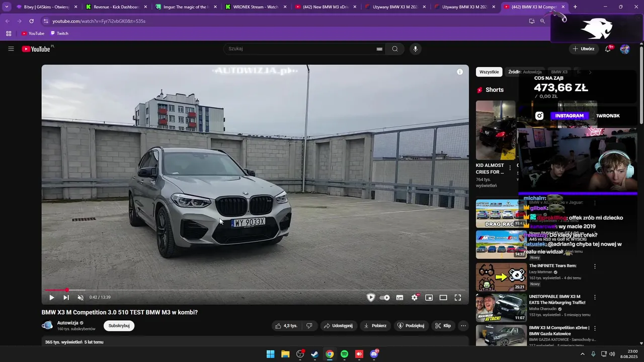Open File Explorer from taskbar
This screenshot has height=362, width=644.
click(285, 354)
